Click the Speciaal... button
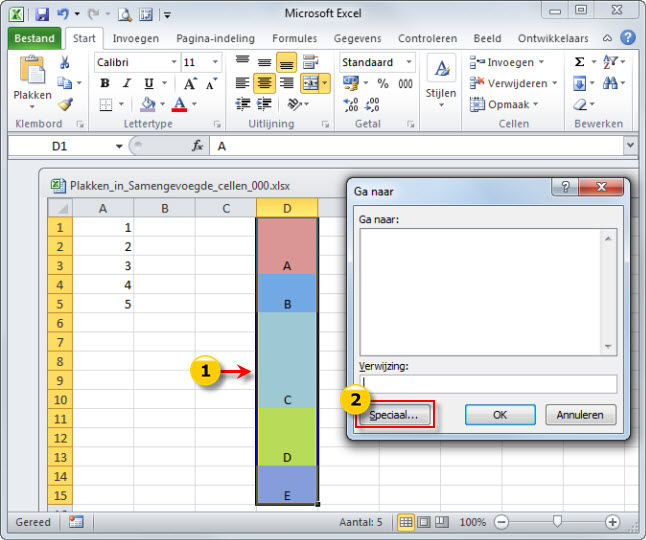The width and height of the screenshot is (646, 540). (x=394, y=415)
